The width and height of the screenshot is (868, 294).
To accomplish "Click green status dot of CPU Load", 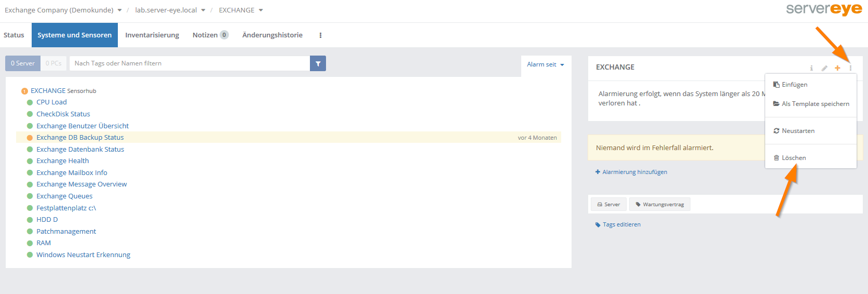I will (30, 102).
